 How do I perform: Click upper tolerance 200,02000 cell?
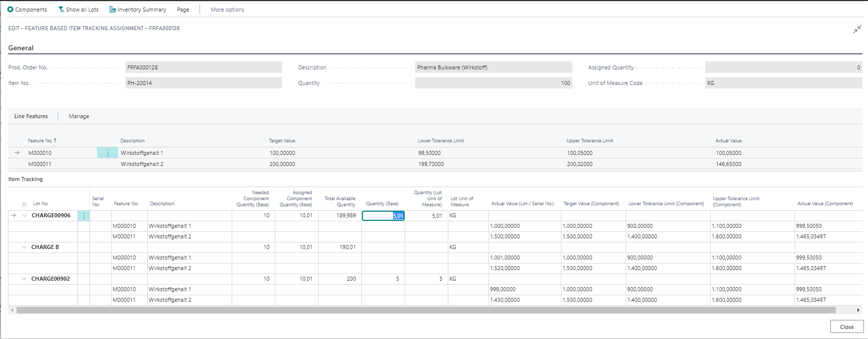click(580, 164)
